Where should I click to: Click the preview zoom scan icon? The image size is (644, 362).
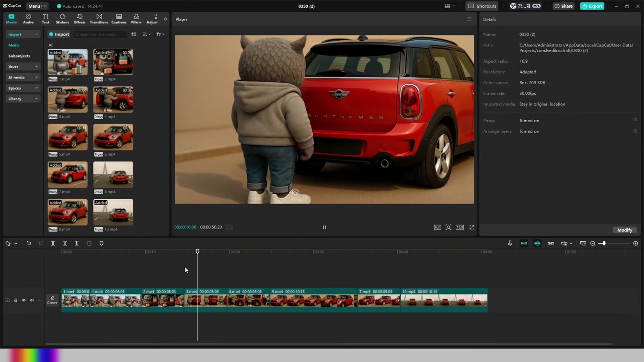tap(448, 227)
